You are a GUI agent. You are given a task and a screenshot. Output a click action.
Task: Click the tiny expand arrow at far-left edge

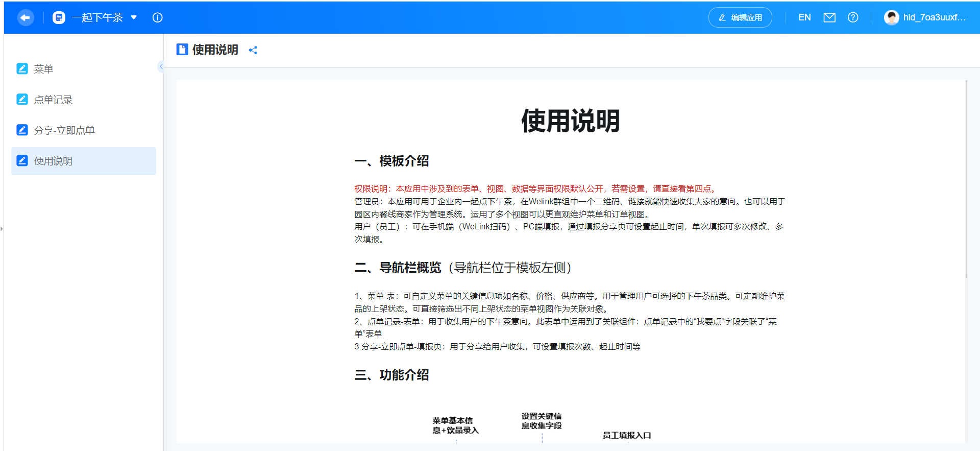click(2, 228)
